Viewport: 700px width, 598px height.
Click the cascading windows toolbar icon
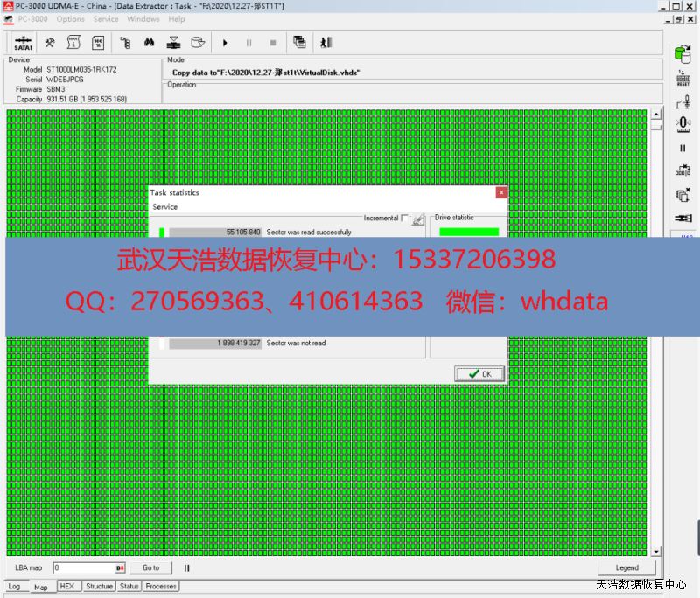tap(299, 42)
